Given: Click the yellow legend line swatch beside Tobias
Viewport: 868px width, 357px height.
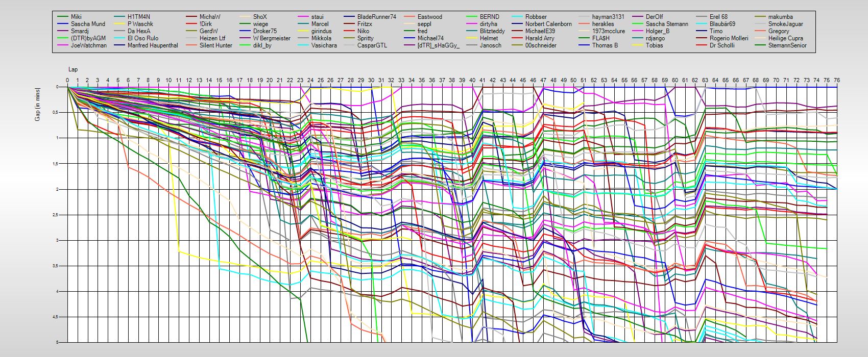Looking at the screenshot, I should [x=638, y=45].
